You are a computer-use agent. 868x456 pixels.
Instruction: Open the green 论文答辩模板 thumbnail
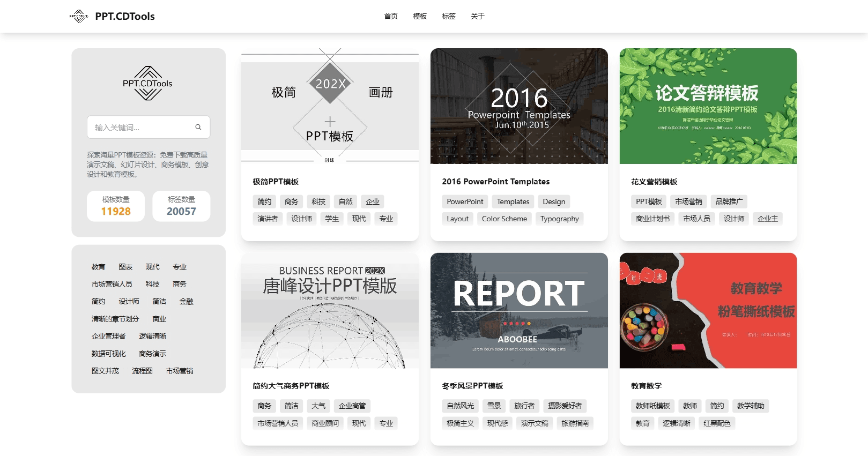[x=708, y=106]
